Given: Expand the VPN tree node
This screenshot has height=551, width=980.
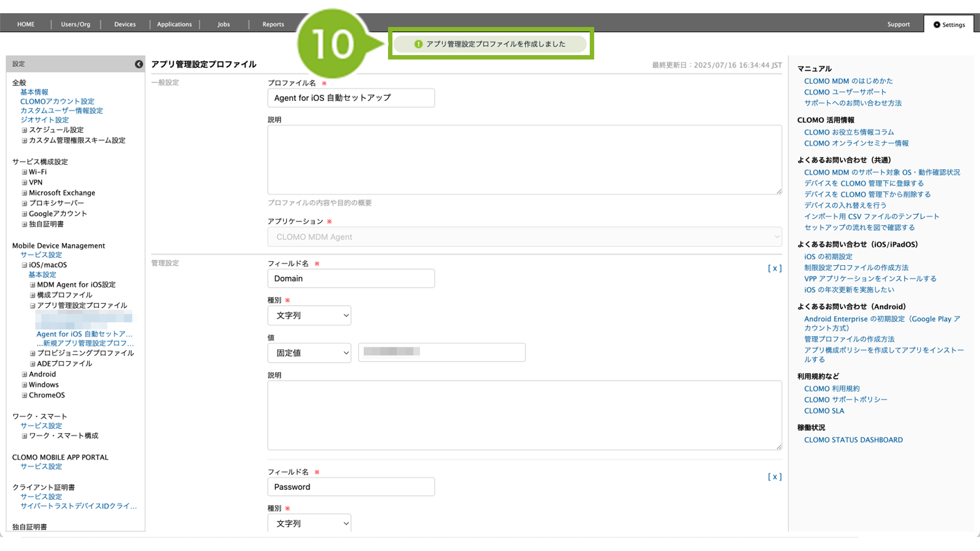Looking at the screenshot, I should pos(24,182).
